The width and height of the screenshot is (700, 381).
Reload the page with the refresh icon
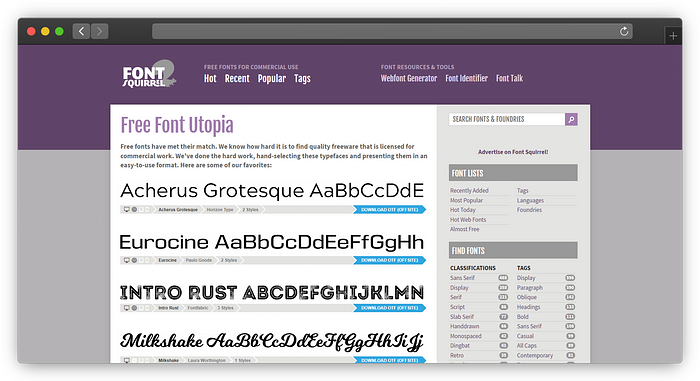coord(624,31)
